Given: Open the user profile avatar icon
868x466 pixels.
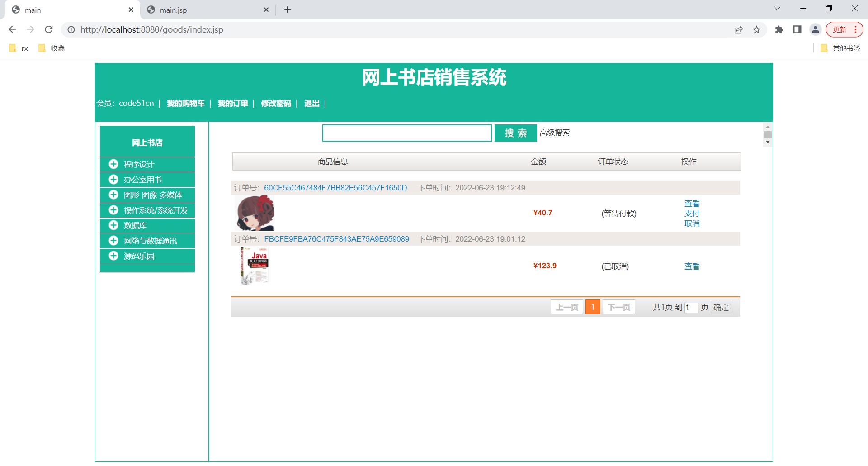Looking at the screenshot, I should coord(816,30).
